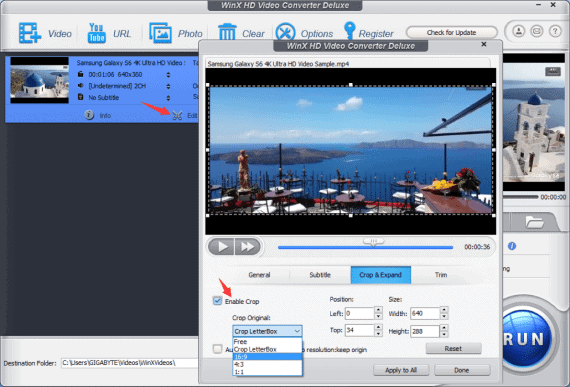Image resolution: width=570 pixels, height=387 pixels.
Task: Toggle the checkbox below the Crop Original dropdown
Action: (x=217, y=349)
